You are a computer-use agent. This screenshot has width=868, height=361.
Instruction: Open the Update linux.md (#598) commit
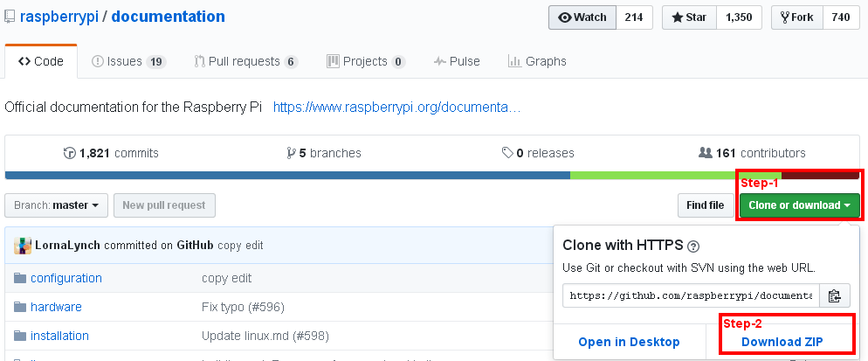pyautogui.click(x=265, y=336)
